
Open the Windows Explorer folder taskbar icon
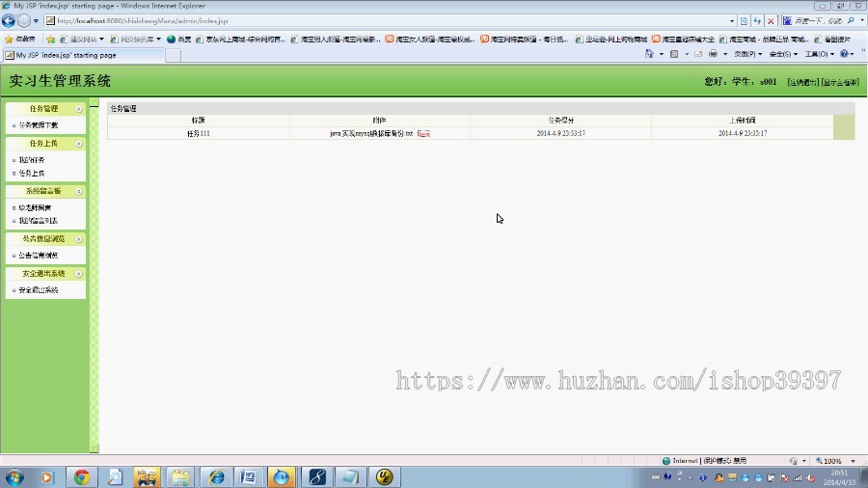pos(180,477)
